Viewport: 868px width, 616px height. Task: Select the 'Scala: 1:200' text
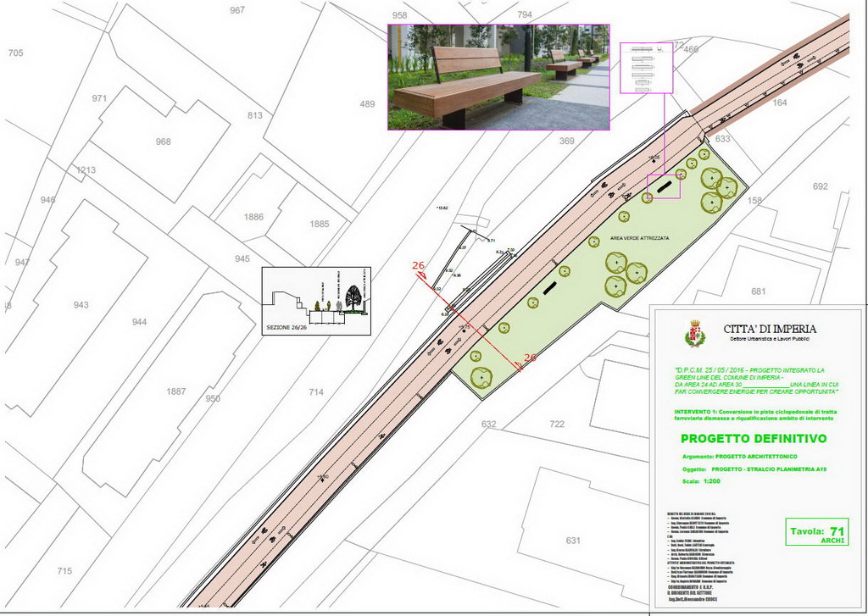(701, 481)
